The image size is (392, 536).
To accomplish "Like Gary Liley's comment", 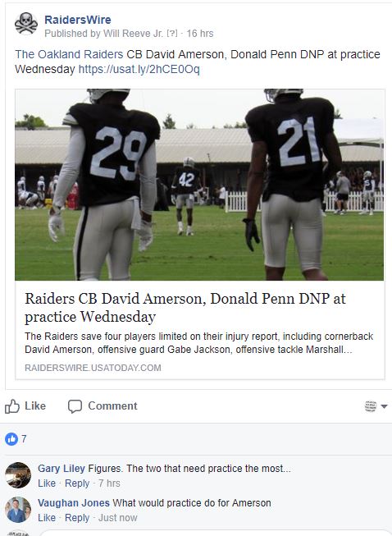I will point(47,483).
